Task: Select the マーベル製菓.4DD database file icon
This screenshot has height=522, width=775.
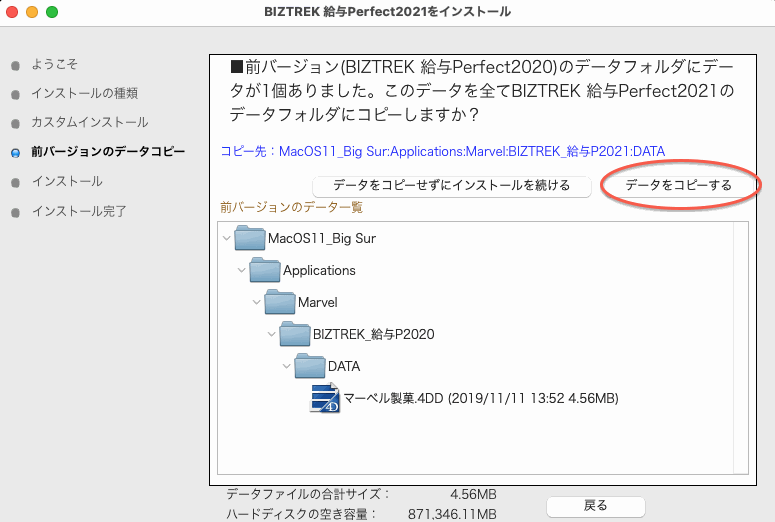Action: click(x=325, y=398)
